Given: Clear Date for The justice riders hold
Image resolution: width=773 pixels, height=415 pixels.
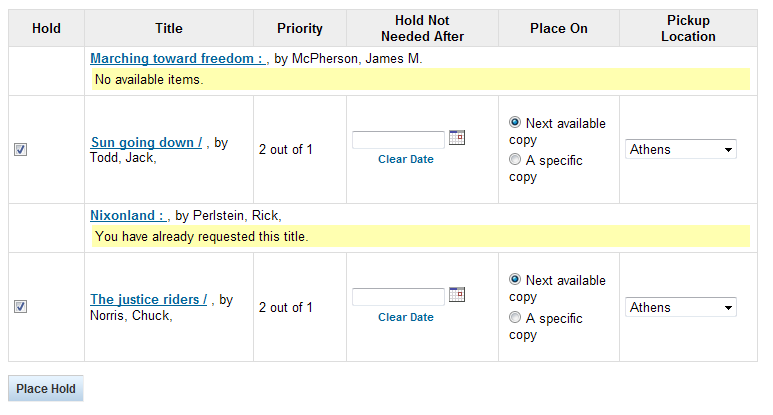Looking at the screenshot, I should [406, 317].
